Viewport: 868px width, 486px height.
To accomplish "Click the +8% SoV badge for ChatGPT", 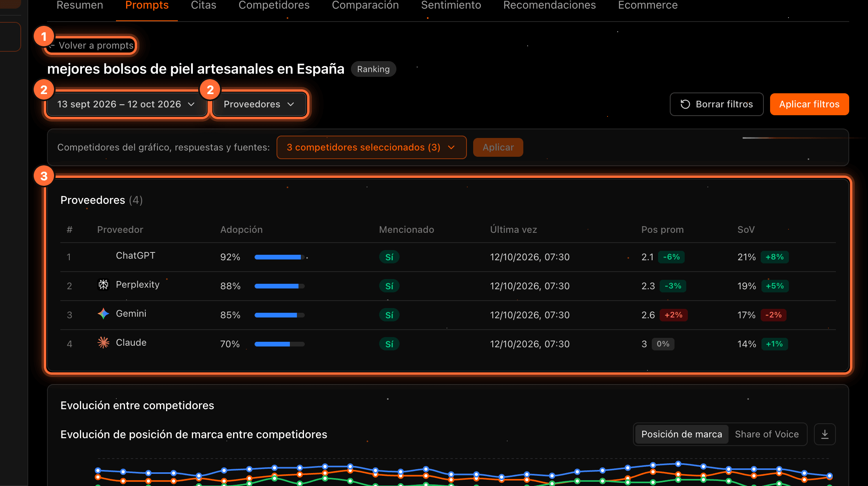I will pos(774,257).
